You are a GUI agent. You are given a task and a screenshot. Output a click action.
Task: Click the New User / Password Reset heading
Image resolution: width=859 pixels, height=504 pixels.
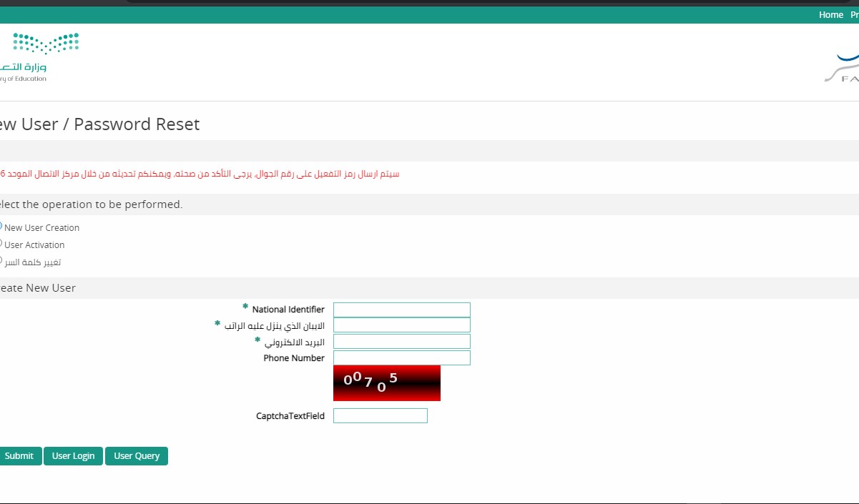pyautogui.click(x=99, y=124)
